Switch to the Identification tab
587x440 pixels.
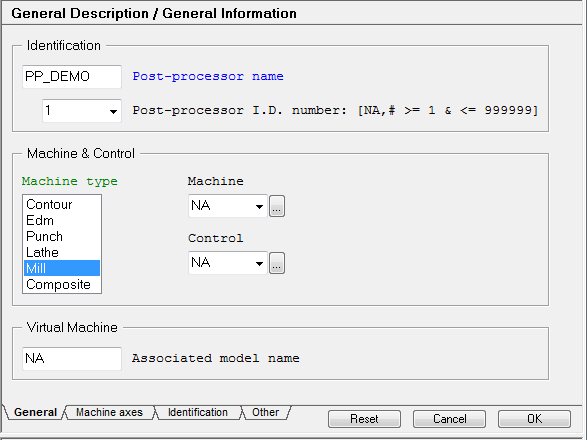point(198,412)
